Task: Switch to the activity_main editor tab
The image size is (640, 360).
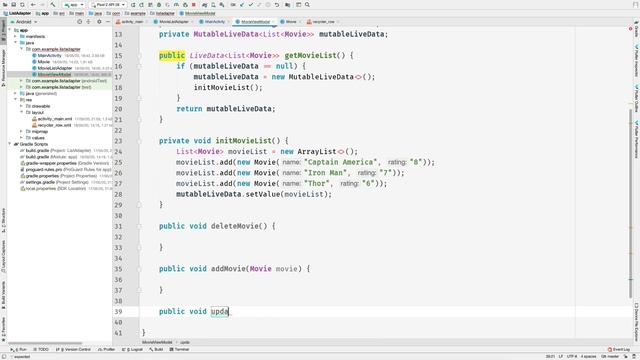Action: 131,22
